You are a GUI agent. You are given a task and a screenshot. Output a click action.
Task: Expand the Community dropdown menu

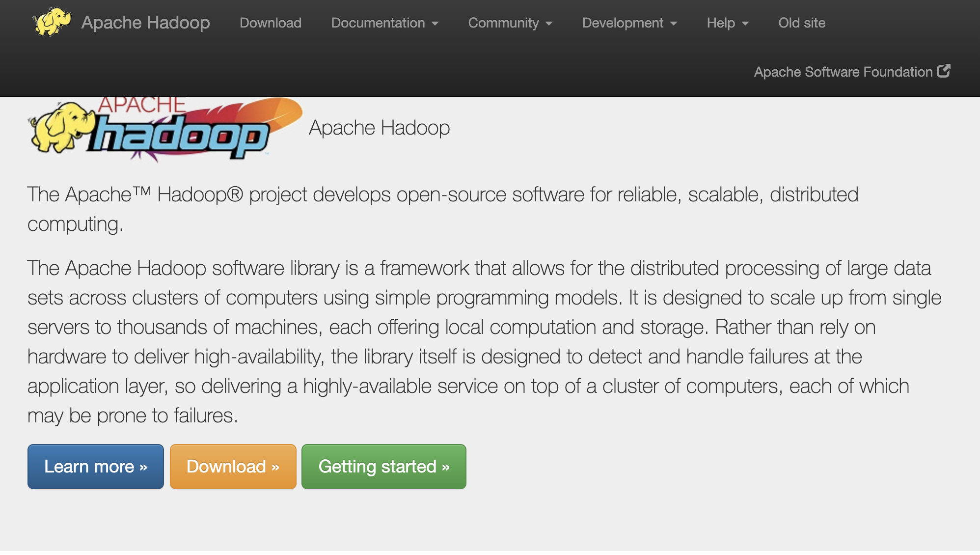click(x=510, y=23)
